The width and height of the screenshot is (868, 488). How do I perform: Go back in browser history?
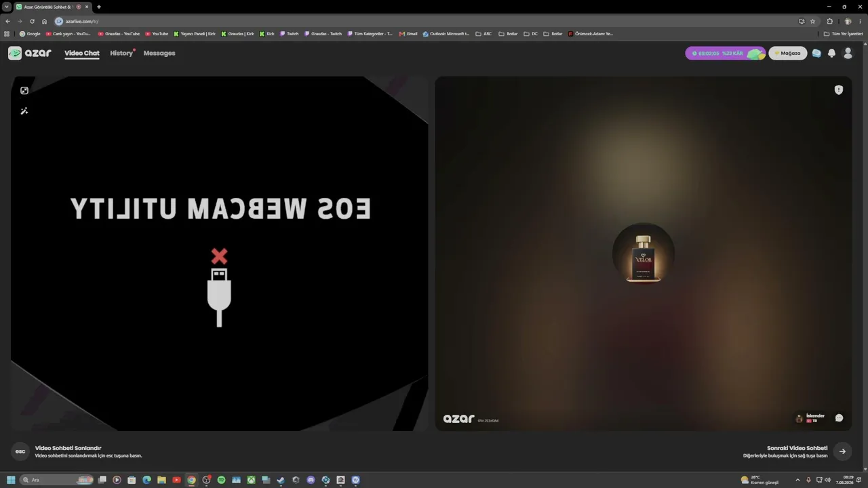pyautogui.click(x=7, y=21)
